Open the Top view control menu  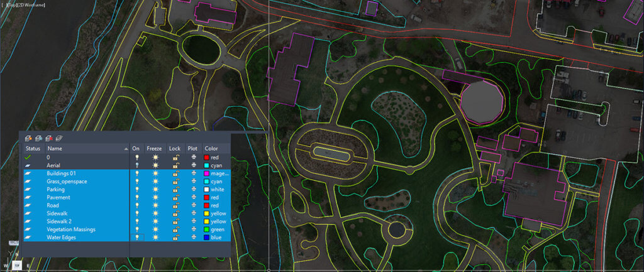(x=13, y=5)
